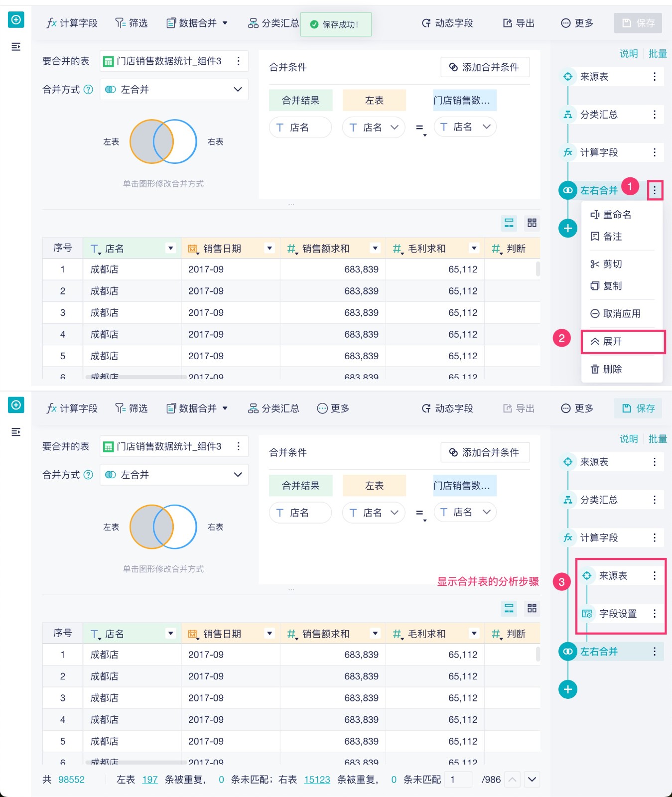672x797 pixels.
Task: Click the teal plus add-step icon in the step flow
Action: (567, 228)
